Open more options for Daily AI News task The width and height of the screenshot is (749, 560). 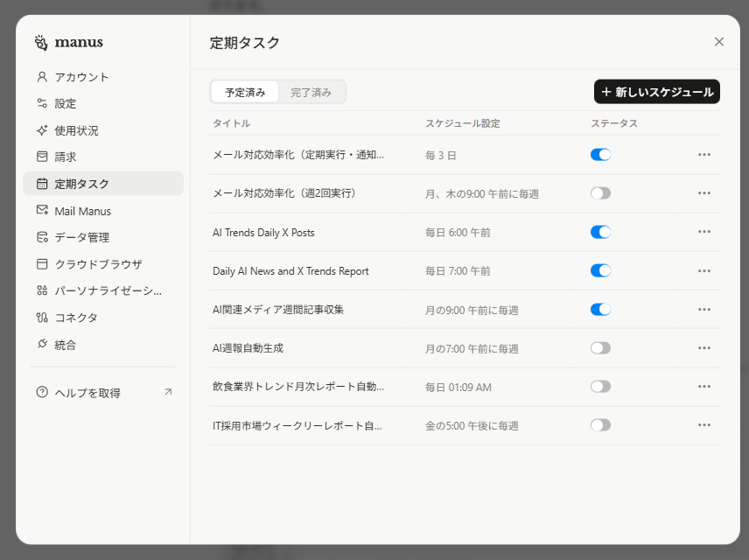pyautogui.click(x=704, y=270)
